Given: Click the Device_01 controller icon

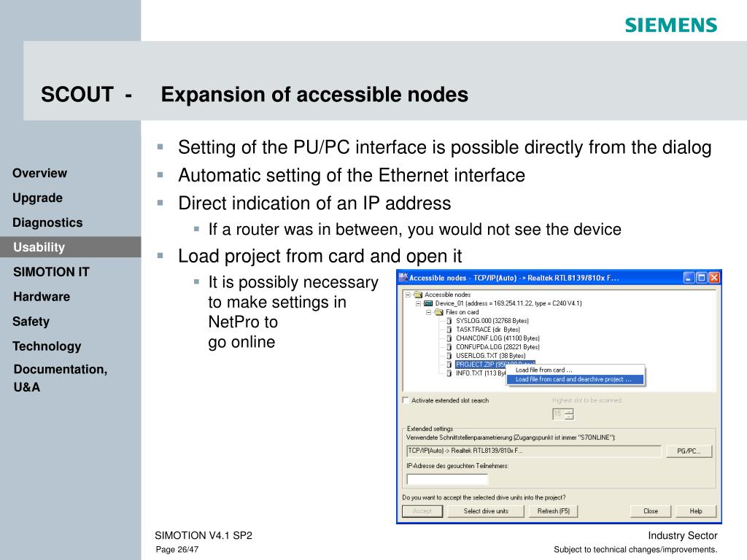Looking at the screenshot, I should 428,303.
